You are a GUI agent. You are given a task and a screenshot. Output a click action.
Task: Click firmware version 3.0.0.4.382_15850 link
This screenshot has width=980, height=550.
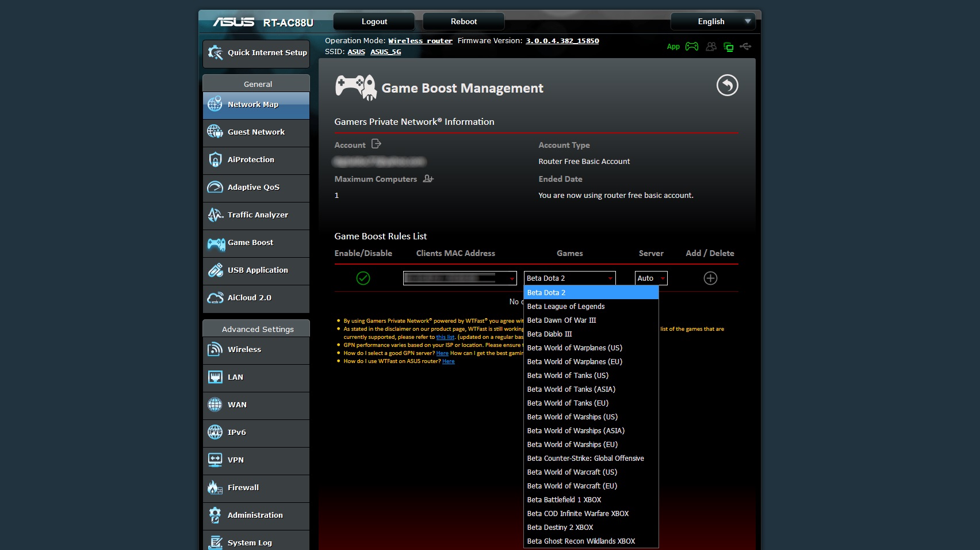click(562, 41)
